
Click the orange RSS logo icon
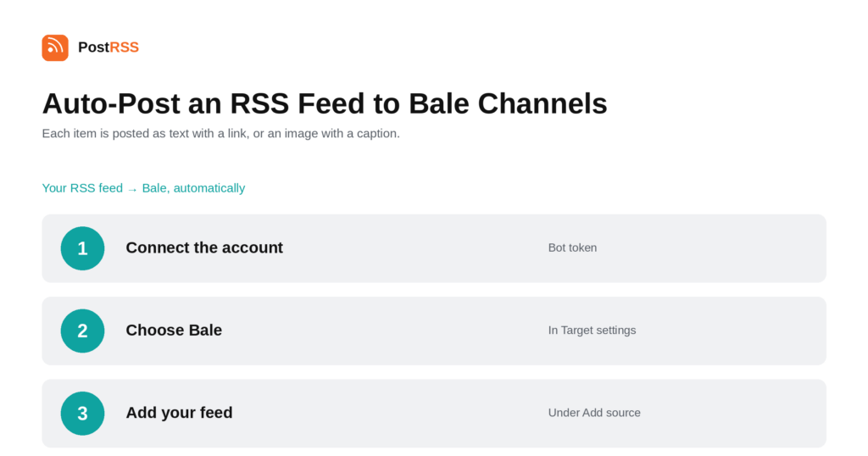coord(55,47)
